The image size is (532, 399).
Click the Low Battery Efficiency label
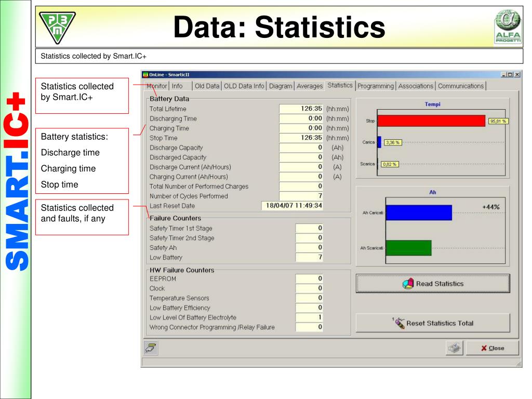180,308
